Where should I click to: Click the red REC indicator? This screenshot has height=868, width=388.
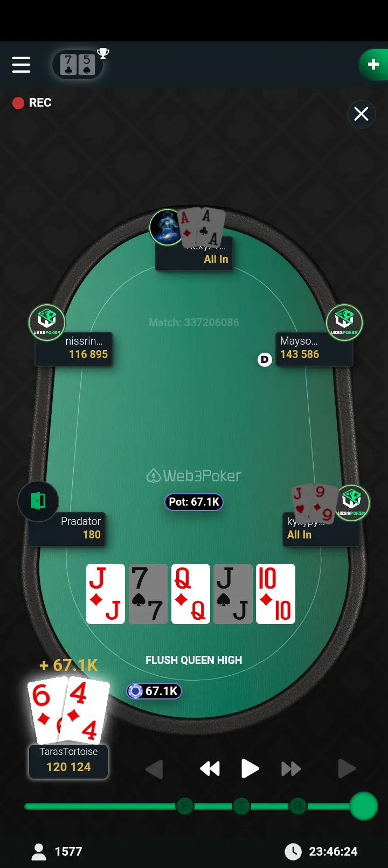coord(32,103)
